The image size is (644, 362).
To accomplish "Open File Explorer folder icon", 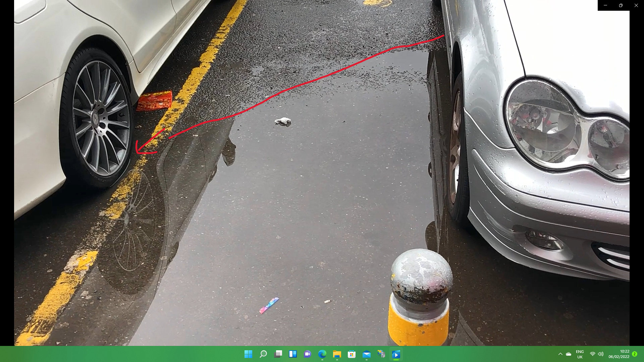I will tap(337, 354).
